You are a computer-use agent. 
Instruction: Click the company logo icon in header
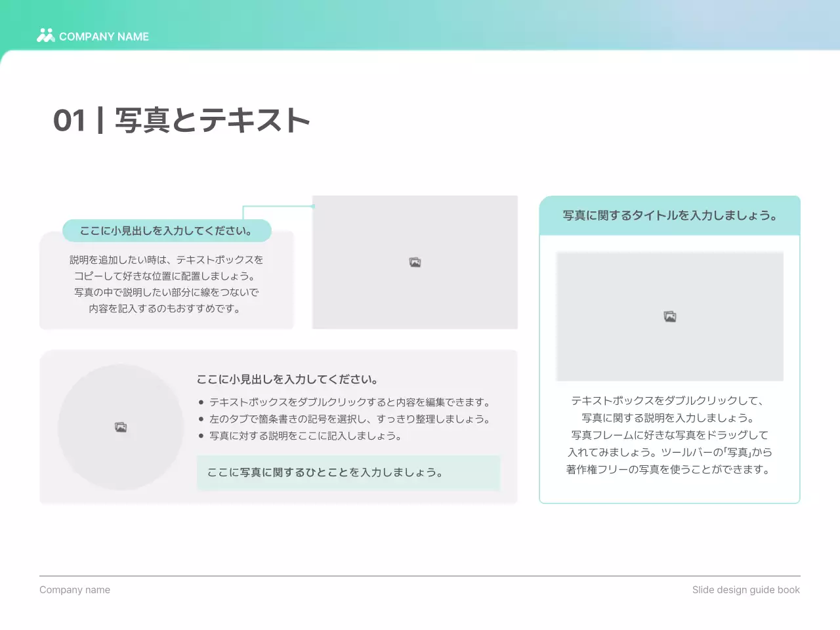click(45, 35)
